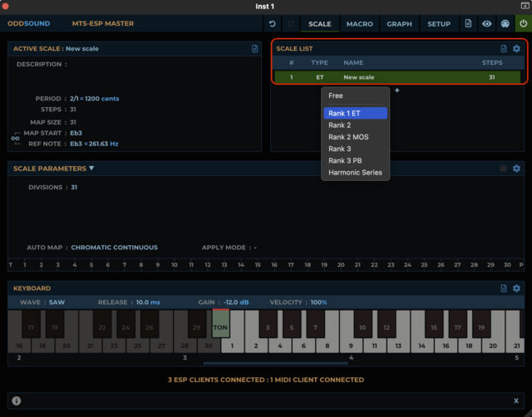Close the info bar with X
532x417 pixels.
[516, 400]
